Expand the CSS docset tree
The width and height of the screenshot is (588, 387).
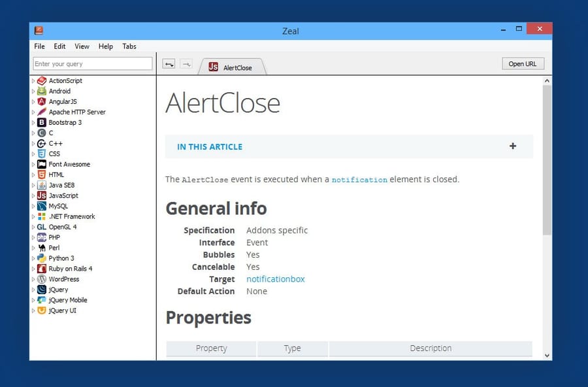(33, 154)
